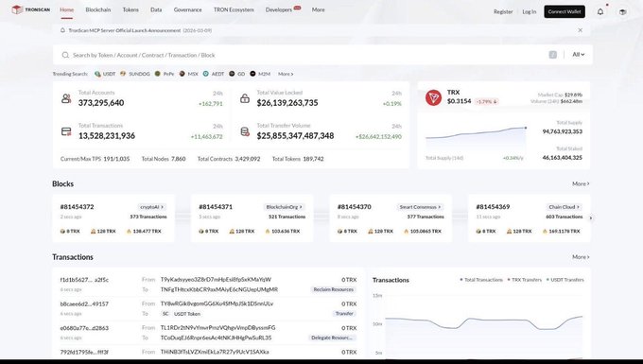Click the announcement bell icon
This screenshot has height=364, width=643.
(x=62, y=30)
